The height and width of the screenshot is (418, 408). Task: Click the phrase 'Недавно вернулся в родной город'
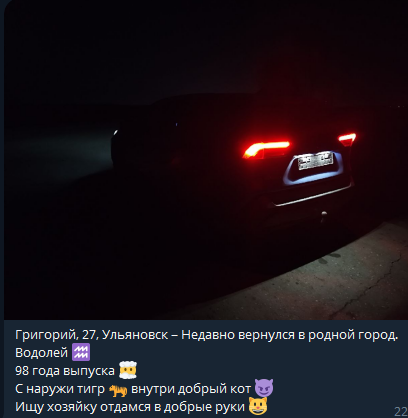pos(290,335)
